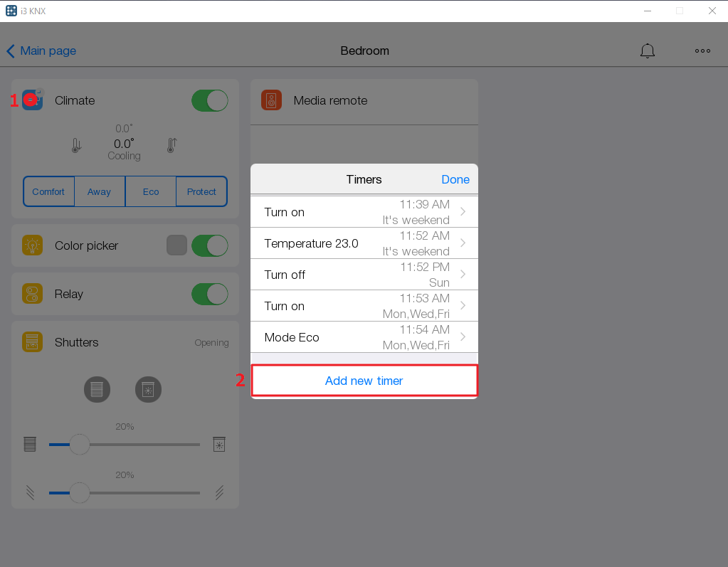Click the Color picker bulb icon
The image size is (728, 567).
pyautogui.click(x=31, y=245)
